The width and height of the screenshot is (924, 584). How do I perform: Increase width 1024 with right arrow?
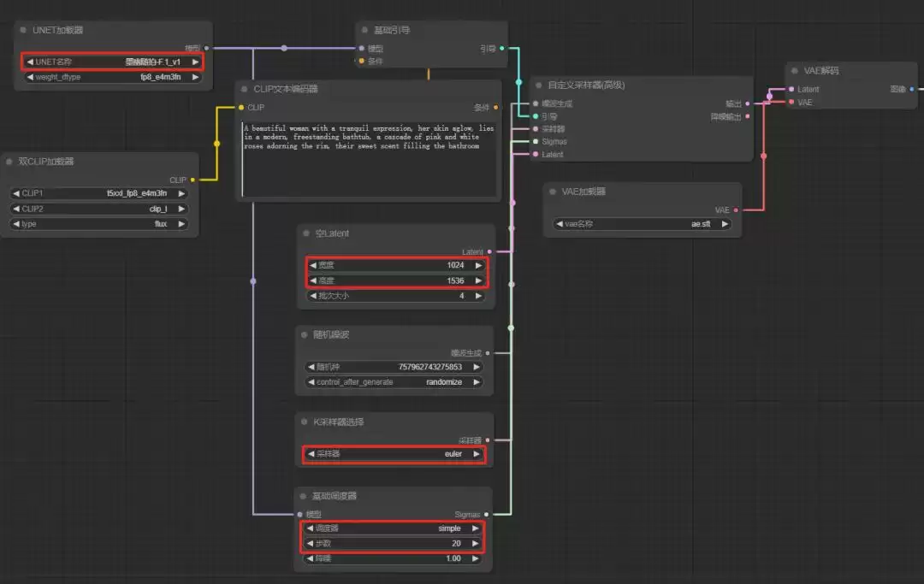click(478, 266)
